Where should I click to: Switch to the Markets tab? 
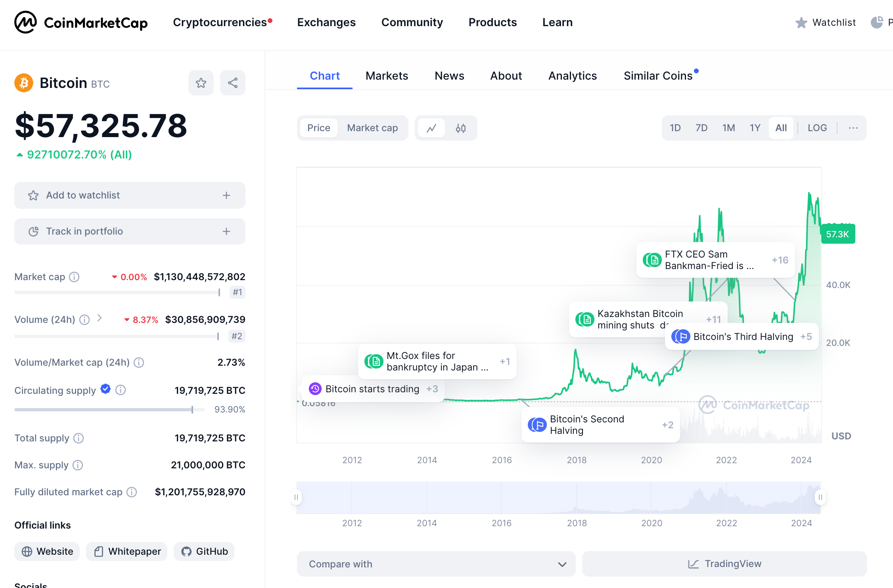[387, 76]
